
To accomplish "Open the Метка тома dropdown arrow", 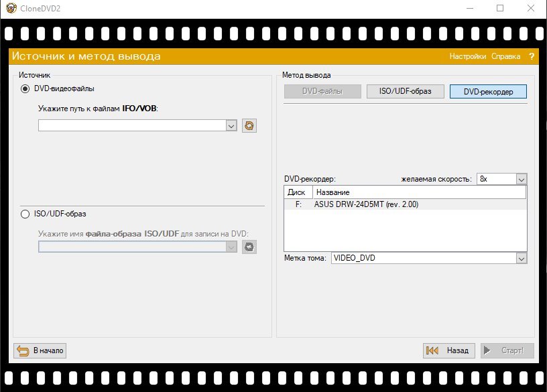I will click(x=521, y=259).
